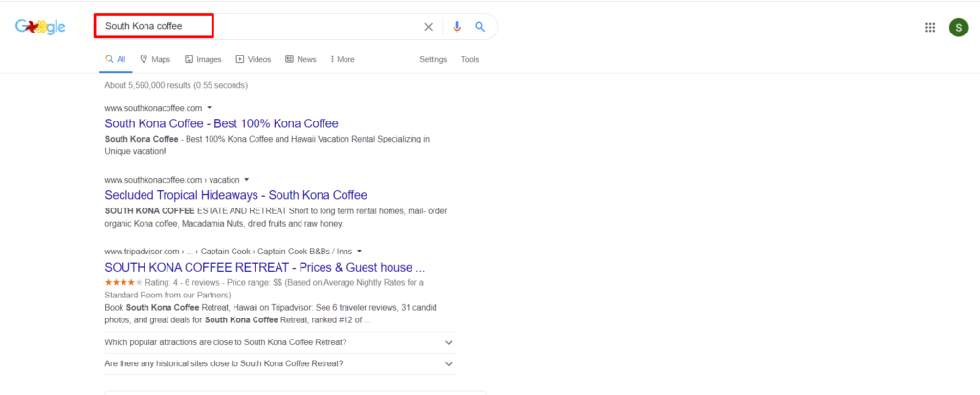Viewport: 980px width, 395px height.
Task: Open the Google apps grid
Action: (x=930, y=27)
